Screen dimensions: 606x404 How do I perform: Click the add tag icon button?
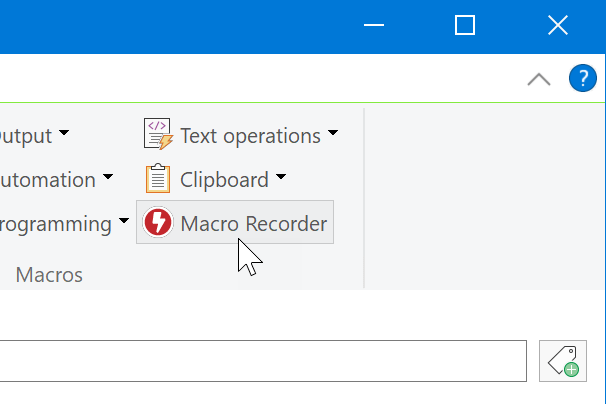tap(563, 360)
